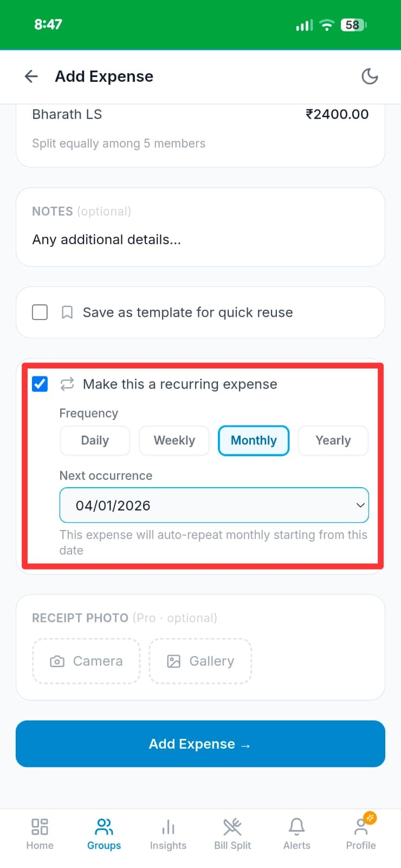This screenshot has width=401, height=868.
Task: Navigate to the Home tab
Action: point(40,834)
